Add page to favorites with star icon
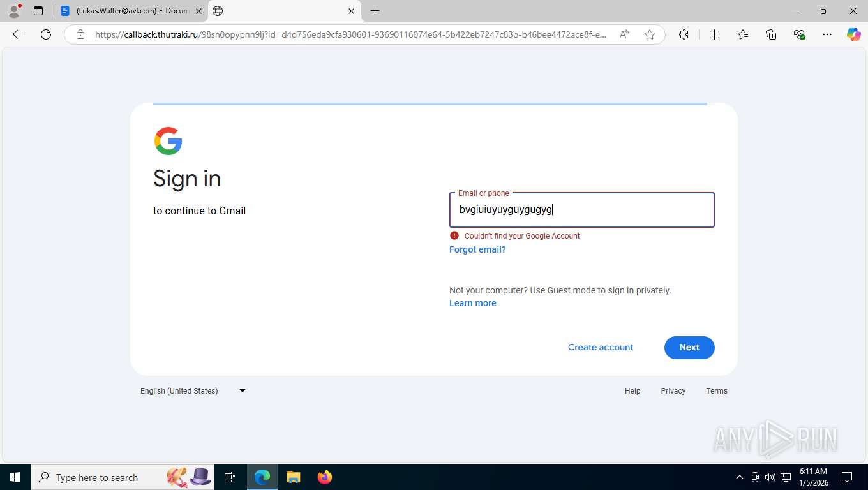This screenshot has height=490, width=868. coord(650,34)
